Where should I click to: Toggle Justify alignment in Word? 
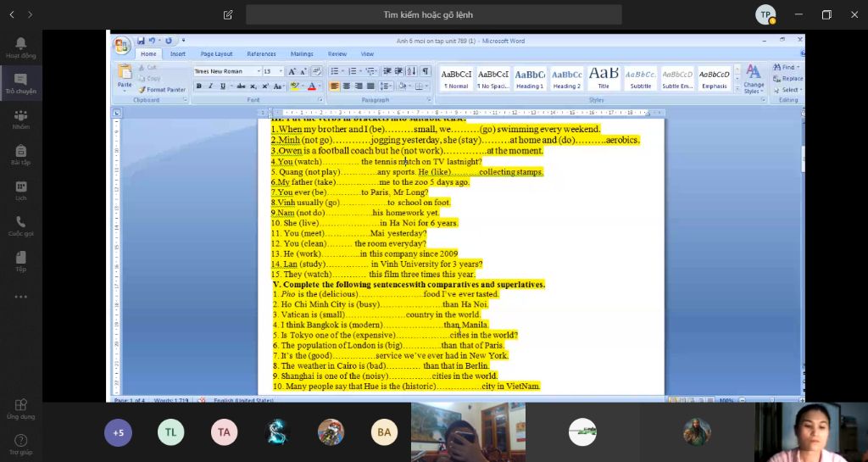[x=371, y=86]
